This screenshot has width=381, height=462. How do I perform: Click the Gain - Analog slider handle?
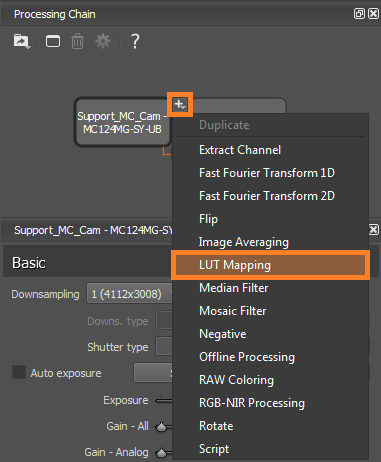(x=161, y=452)
